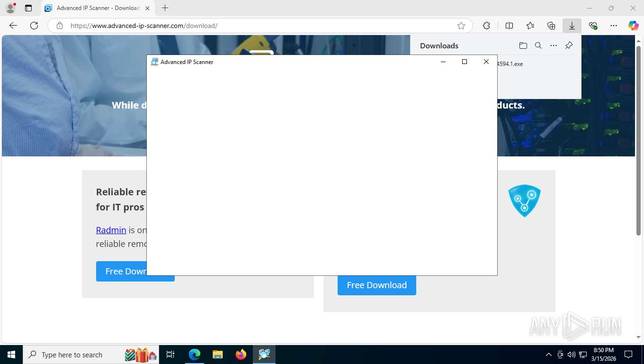The width and height of the screenshot is (644, 364).
Task: Open the clock and date flyout
Action: [x=603, y=355]
